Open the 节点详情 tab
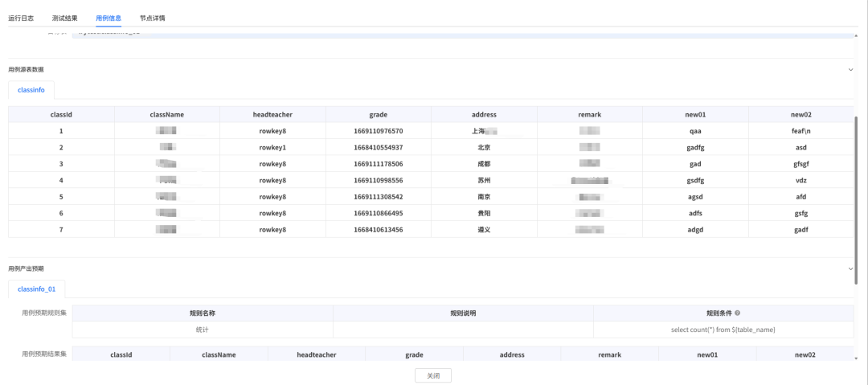868x385 pixels. tap(152, 18)
